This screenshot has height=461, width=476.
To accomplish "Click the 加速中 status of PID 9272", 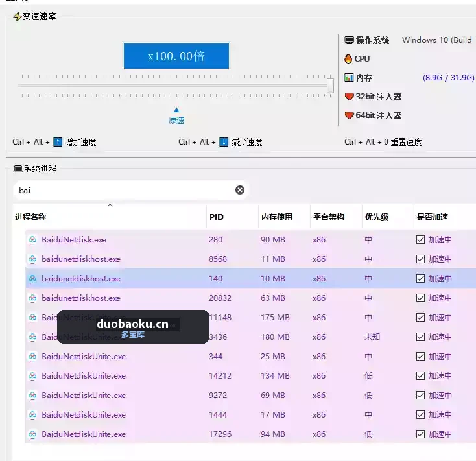I will coord(440,395).
